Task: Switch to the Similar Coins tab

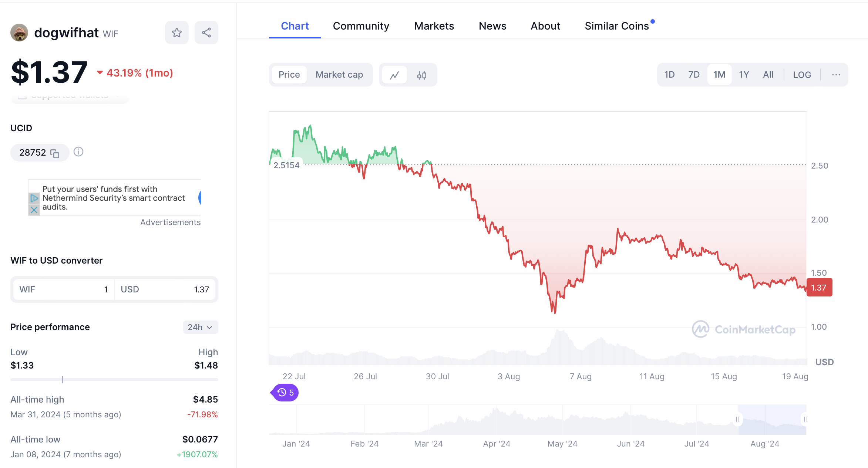Action: tap(617, 26)
